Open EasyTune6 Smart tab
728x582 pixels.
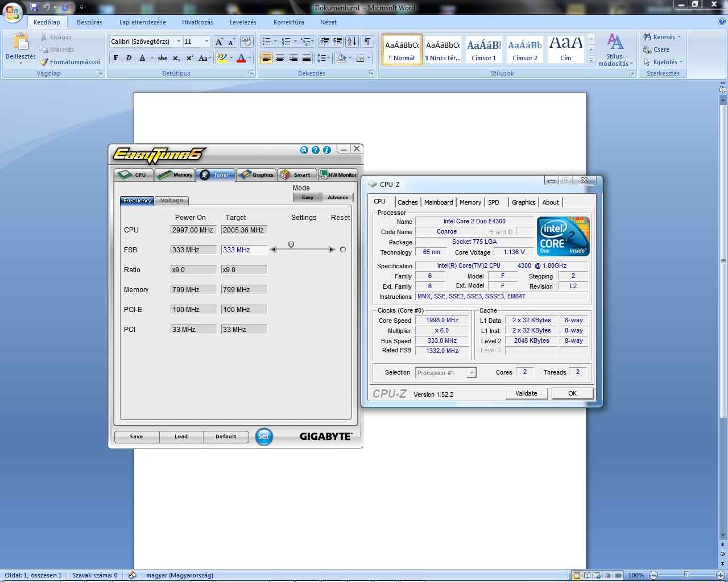pos(297,175)
